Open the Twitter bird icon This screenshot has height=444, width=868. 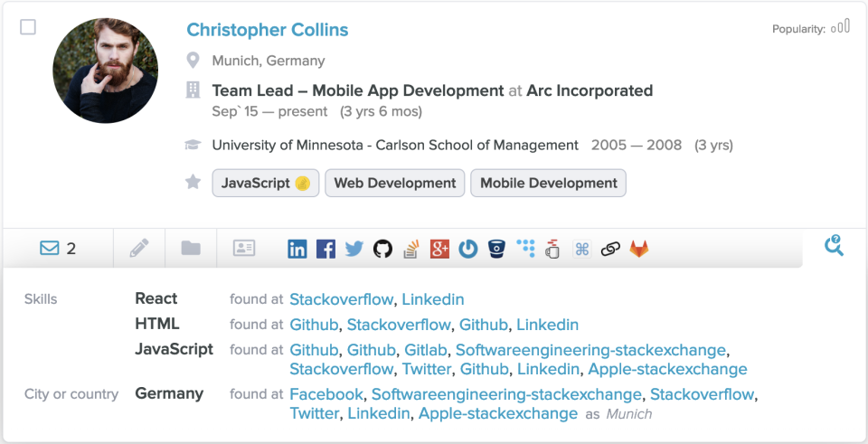(x=354, y=249)
